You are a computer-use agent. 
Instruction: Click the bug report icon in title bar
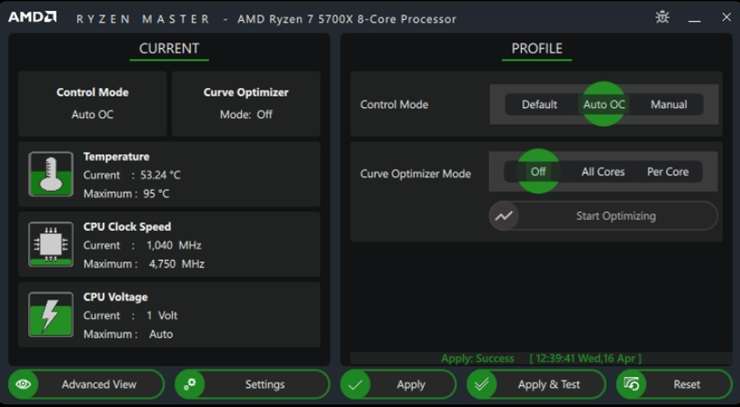pos(663,17)
